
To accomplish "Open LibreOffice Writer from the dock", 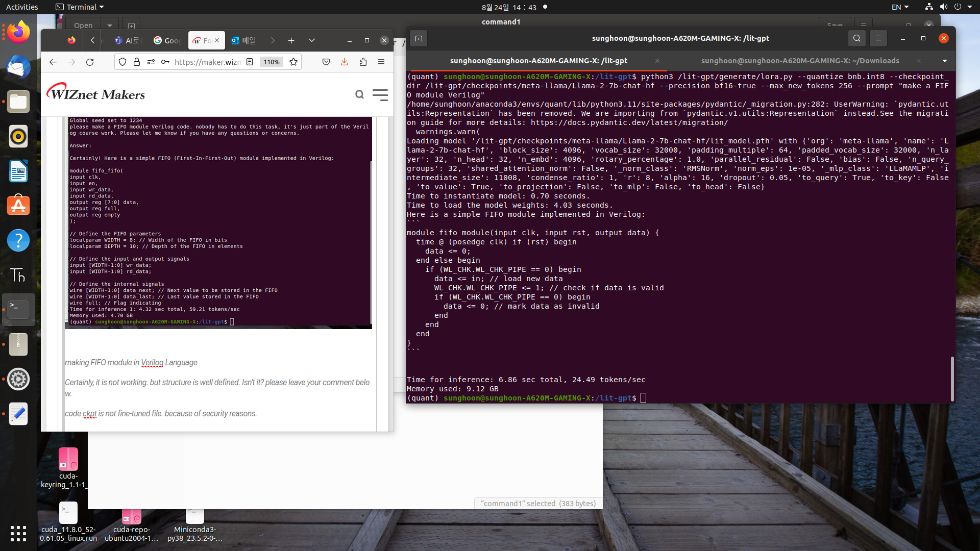I will click(x=18, y=171).
